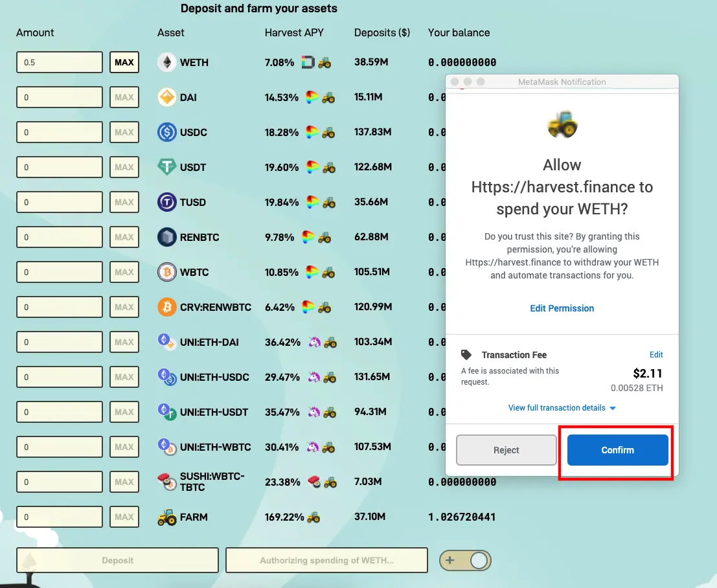Click the RENBTC asset icon
Screen dimensions: 717x588
coord(167,237)
